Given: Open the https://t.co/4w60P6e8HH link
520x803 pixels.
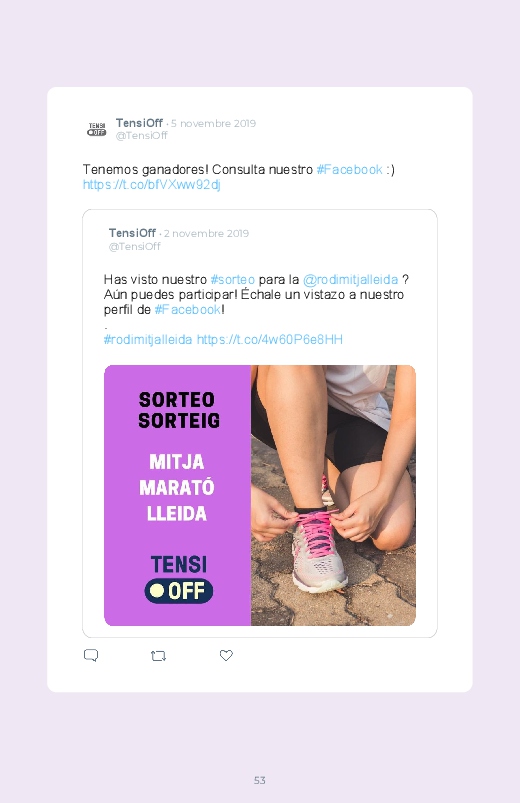Looking at the screenshot, I should 270,340.
